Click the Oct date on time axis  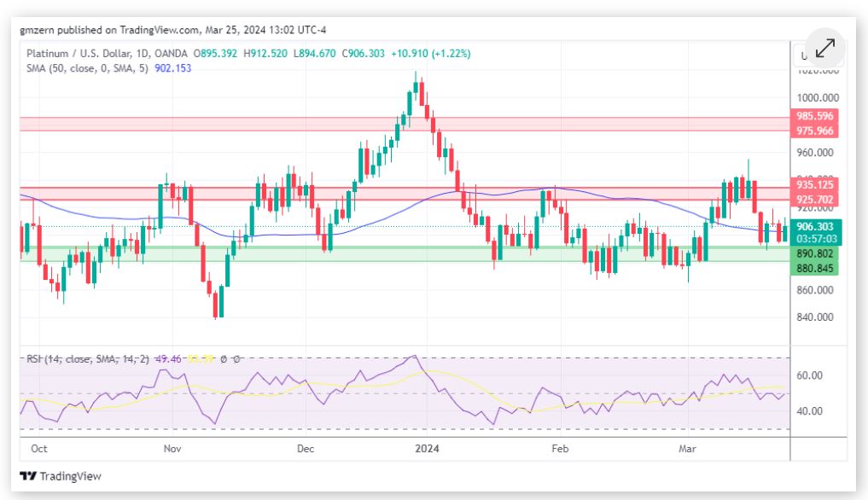(x=38, y=448)
